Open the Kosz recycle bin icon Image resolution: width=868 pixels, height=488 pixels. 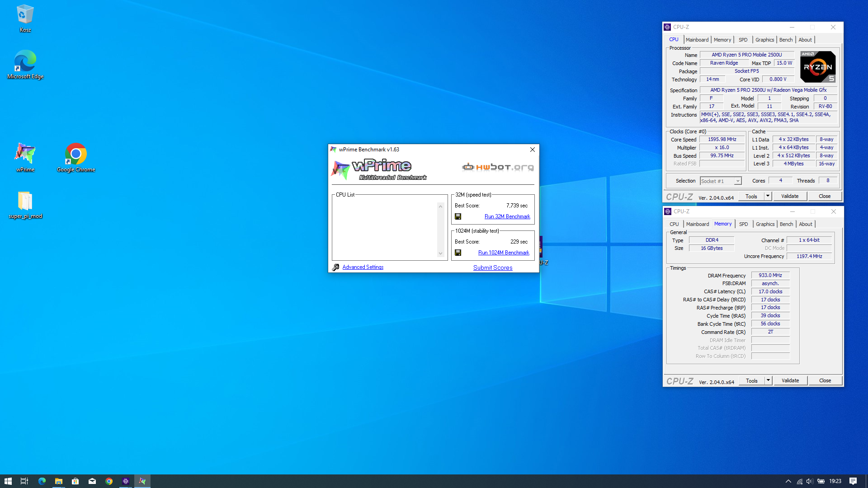coord(25,19)
